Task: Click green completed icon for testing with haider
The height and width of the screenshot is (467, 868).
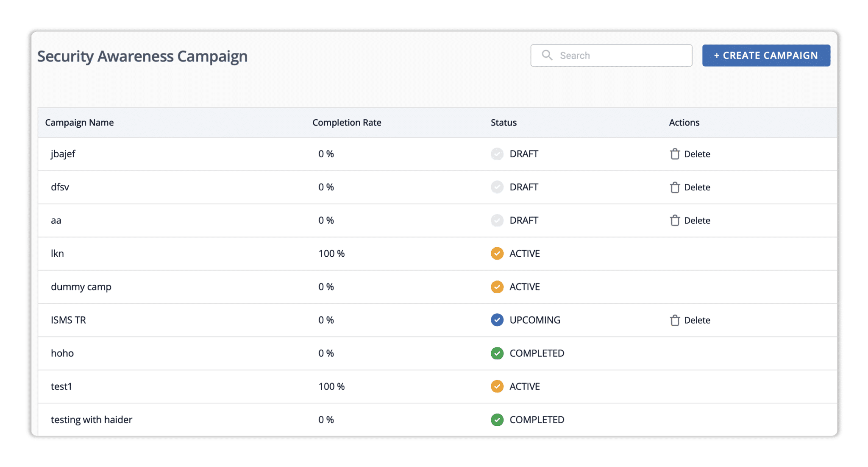Action: [x=497, y=419]
